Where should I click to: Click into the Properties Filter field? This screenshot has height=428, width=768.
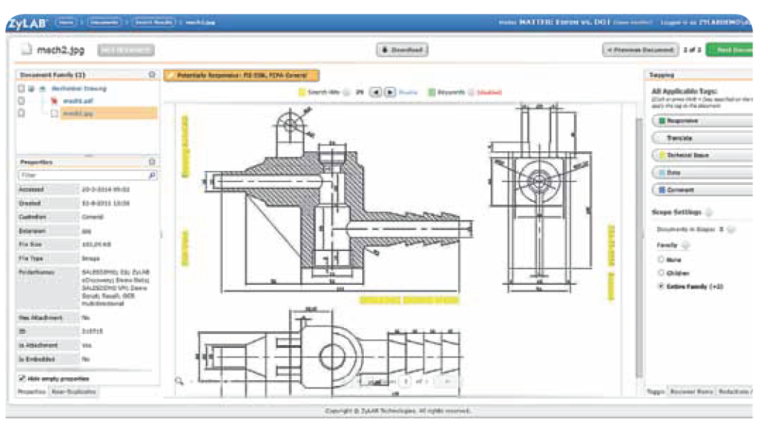80,174
